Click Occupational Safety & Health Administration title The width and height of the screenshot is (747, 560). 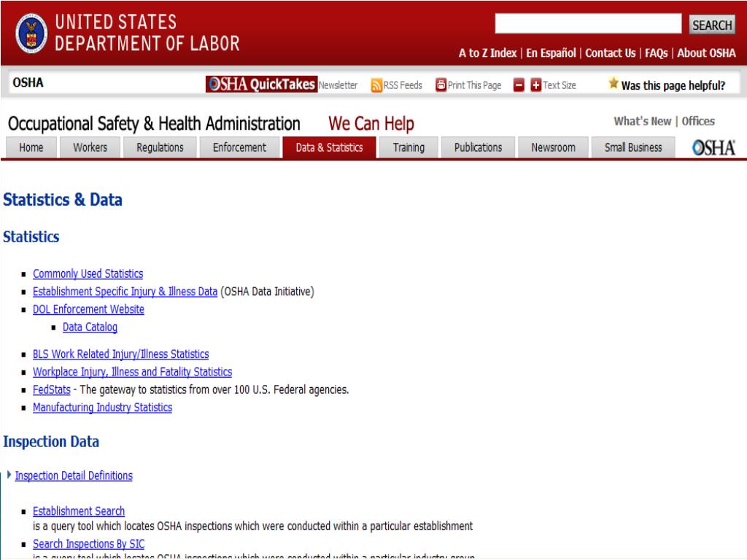pyautogui.click(x=154, y=124)
